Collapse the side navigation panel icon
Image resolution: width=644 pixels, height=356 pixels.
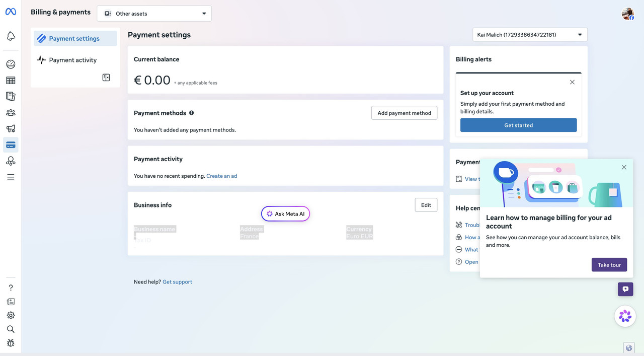click(106, 78)
